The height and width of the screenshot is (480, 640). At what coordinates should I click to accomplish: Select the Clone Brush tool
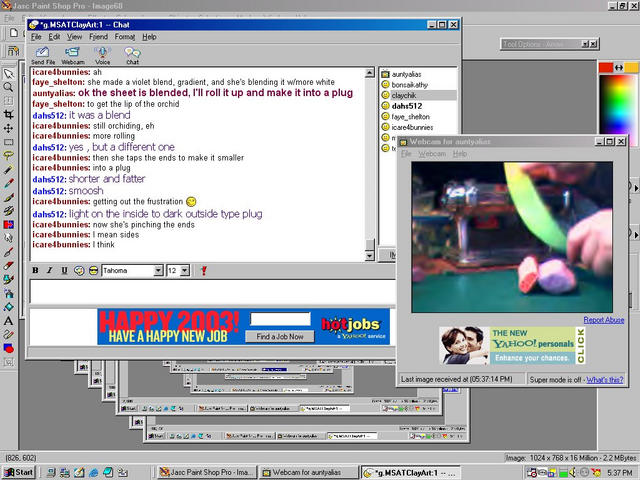click(9, 211)
